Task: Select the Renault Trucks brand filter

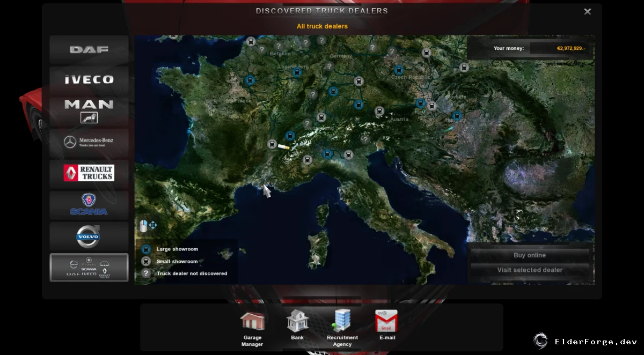Action: (89, 173)
